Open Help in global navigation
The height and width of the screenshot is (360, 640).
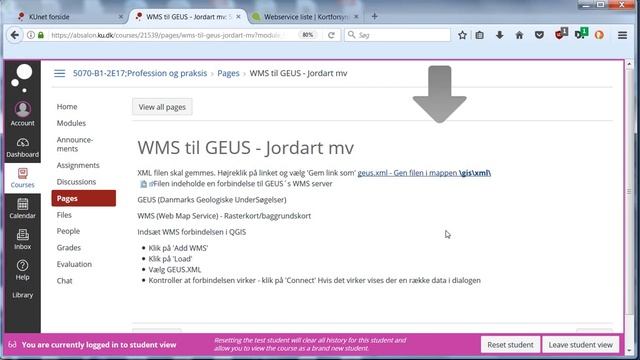(22, 270)
